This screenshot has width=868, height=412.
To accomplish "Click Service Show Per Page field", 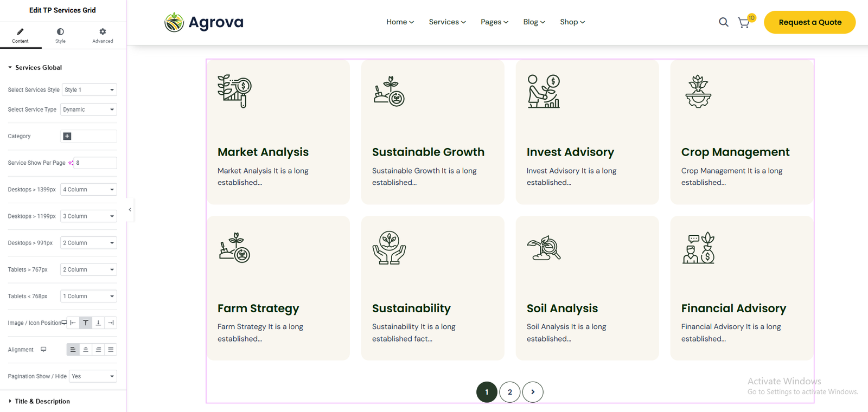I will click(x=95, y=163).
